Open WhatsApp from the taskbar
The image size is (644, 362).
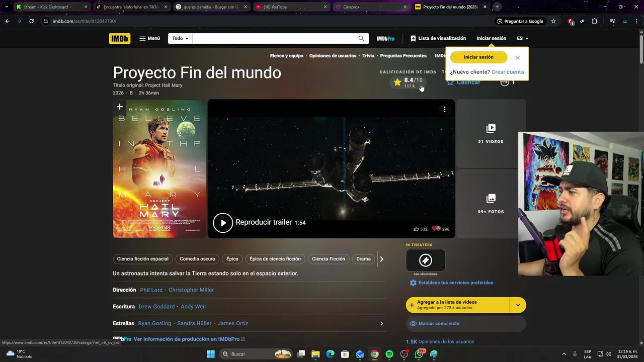pos(419,354)
